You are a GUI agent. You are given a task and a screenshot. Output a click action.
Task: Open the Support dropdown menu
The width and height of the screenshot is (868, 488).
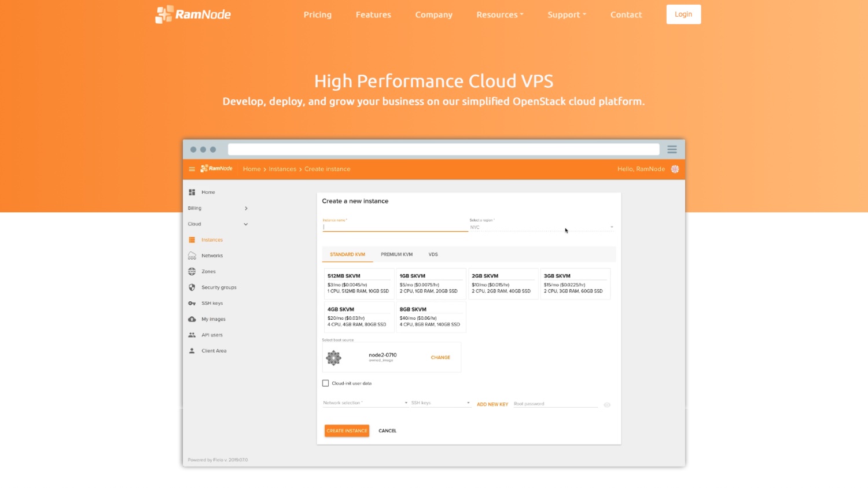click(x=567, y=15)
